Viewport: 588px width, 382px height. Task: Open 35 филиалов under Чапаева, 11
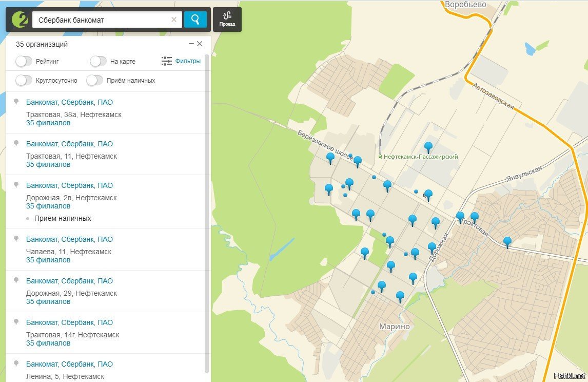(x=48, y=260)
